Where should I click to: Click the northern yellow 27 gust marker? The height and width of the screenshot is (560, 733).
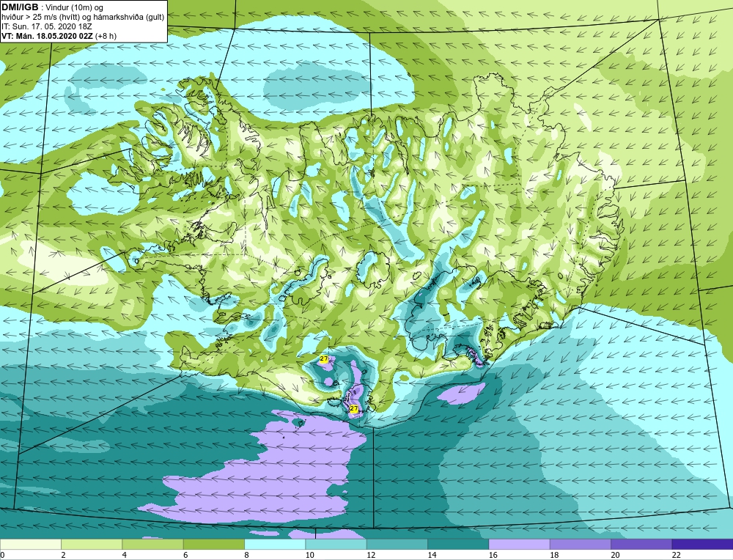click(323, 358)
